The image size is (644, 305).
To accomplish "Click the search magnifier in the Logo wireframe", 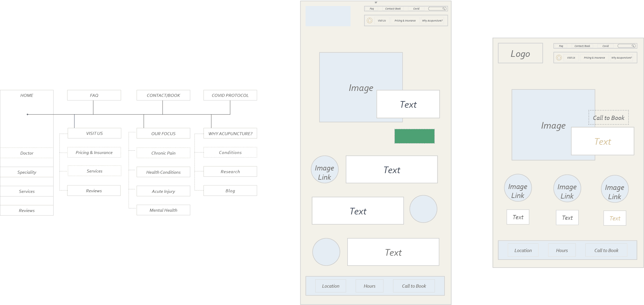I will tap(633, 46).
